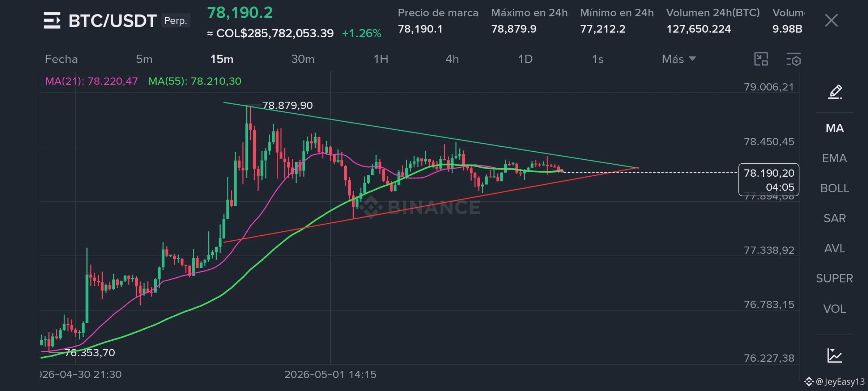Screen dimensions: 868x391
Task: Click the chart layout split-view icon
Action: (761, 59)
